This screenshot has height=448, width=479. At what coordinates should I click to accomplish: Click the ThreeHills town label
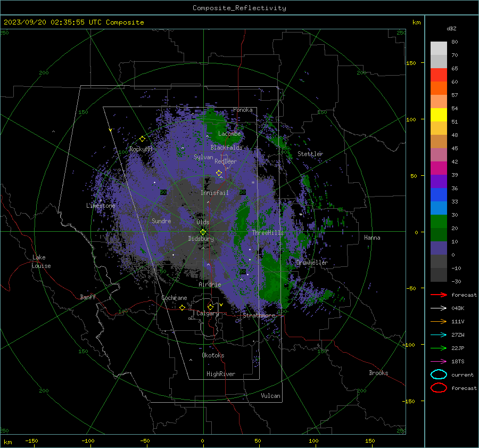(x=268, y=233)
